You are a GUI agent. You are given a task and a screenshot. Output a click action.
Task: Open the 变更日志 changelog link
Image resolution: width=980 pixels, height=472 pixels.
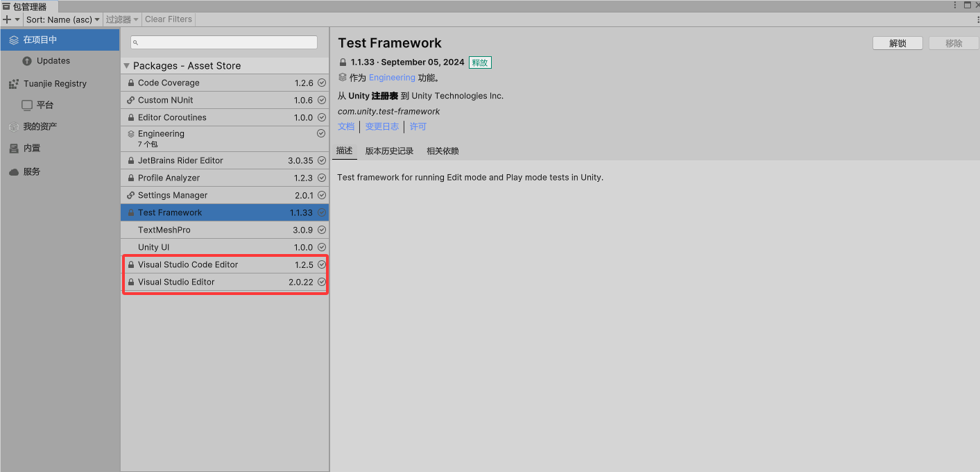click(382, 126)
